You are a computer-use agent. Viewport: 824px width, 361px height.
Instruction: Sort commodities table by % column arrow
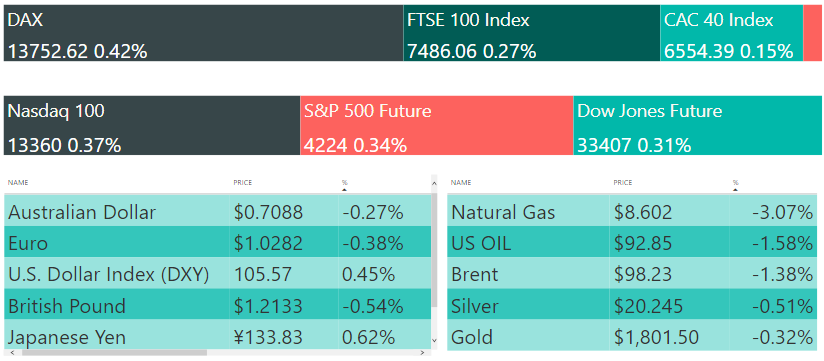[735, 190]
